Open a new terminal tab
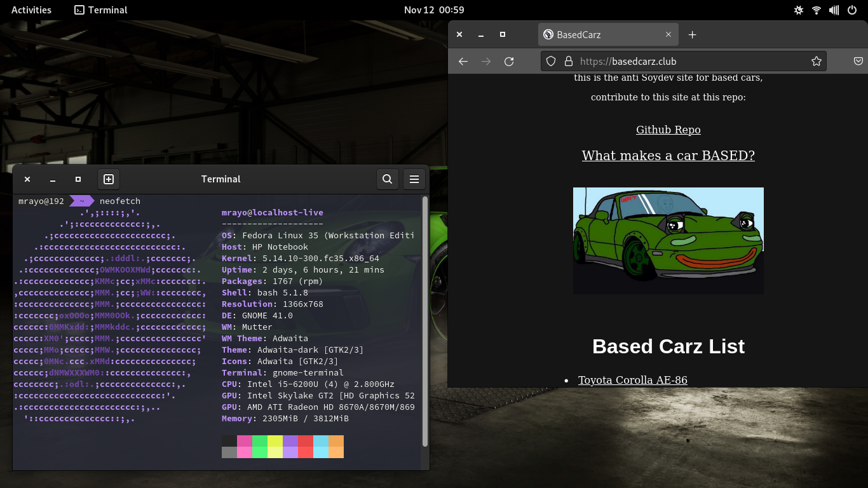This screenshot has height=488, width=868. tap(109, 179)
